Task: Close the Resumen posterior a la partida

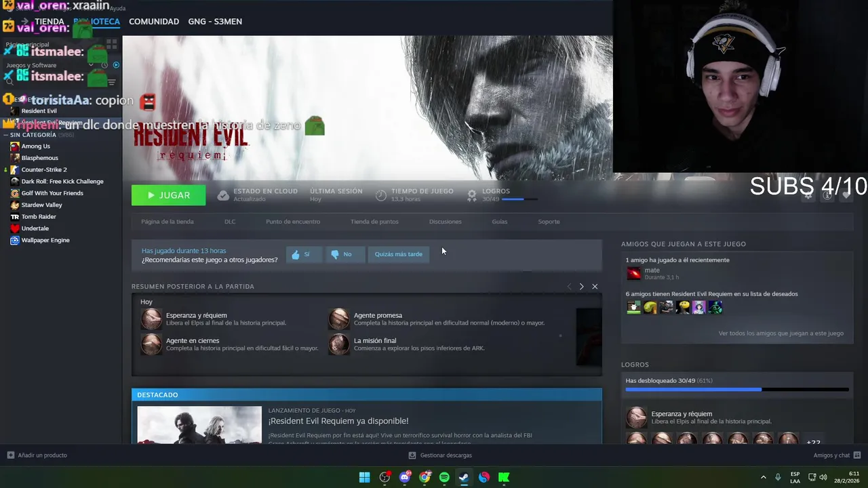Action: pyautogui.click(x=595, y=287)
